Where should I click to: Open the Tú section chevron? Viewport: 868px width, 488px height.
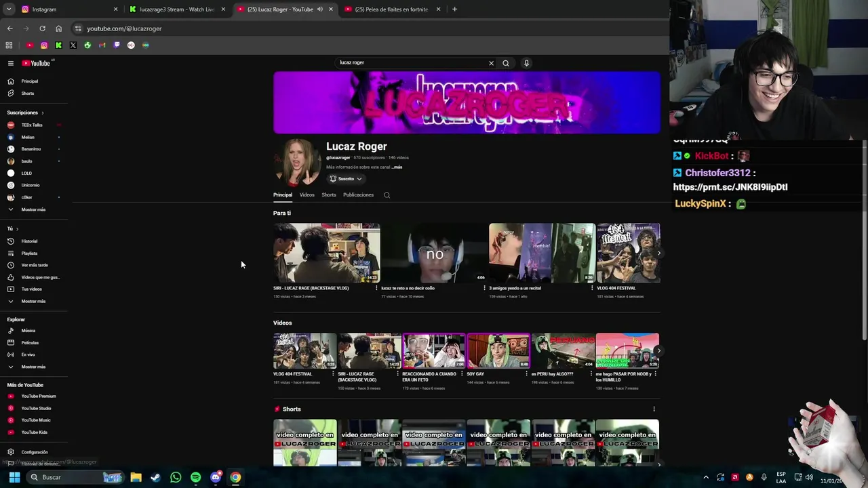point(17,229)
